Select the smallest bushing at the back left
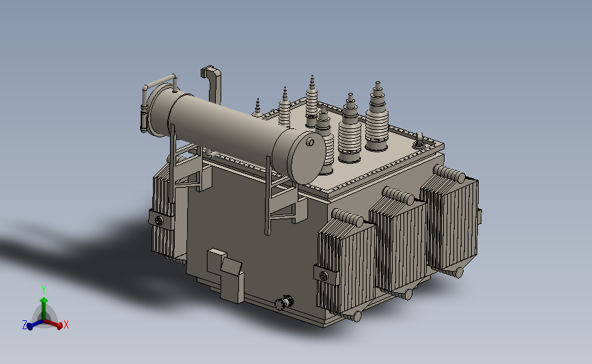This screenshot has height=364, width=592. tap(257, 108)
